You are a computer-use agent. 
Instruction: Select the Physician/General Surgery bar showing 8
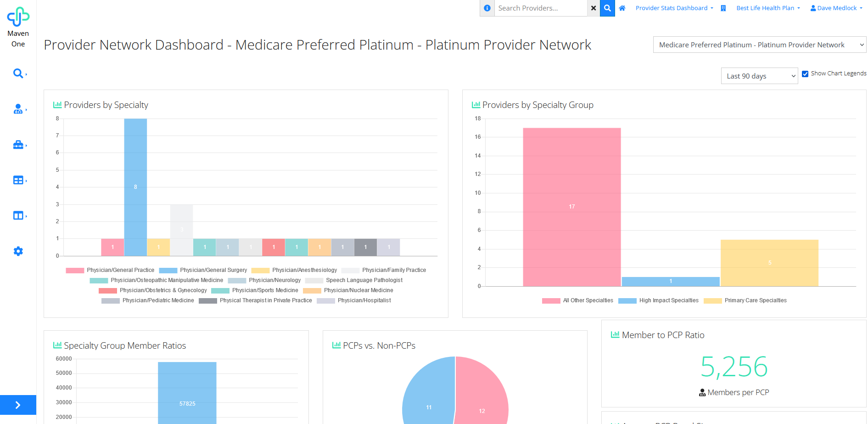pos(135,187)
